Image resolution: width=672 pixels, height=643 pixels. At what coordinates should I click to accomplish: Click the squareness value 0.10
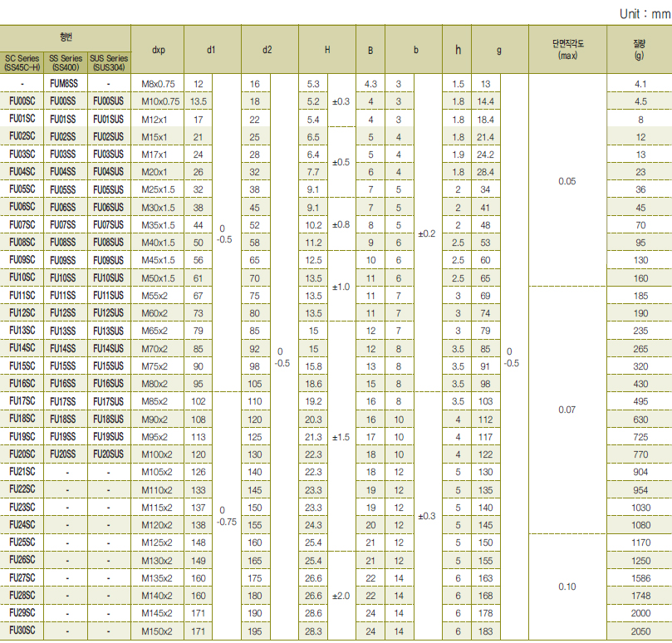(567, 587)
